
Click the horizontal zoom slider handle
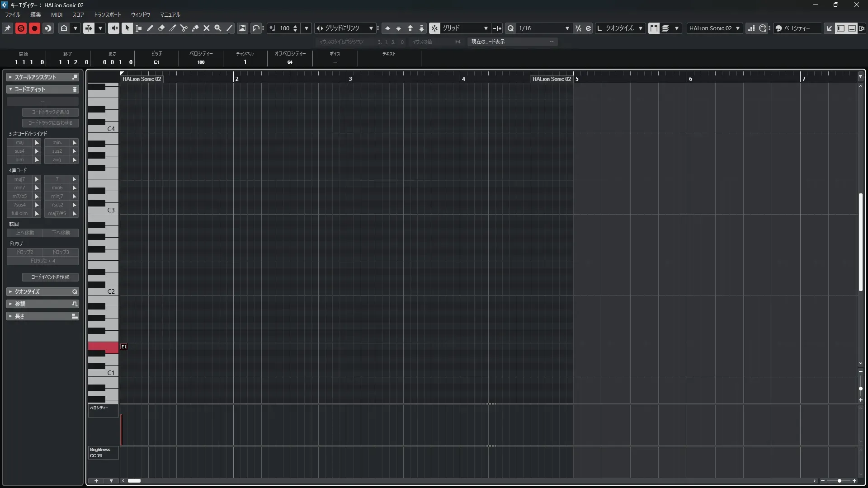click(x=840, y=481)
